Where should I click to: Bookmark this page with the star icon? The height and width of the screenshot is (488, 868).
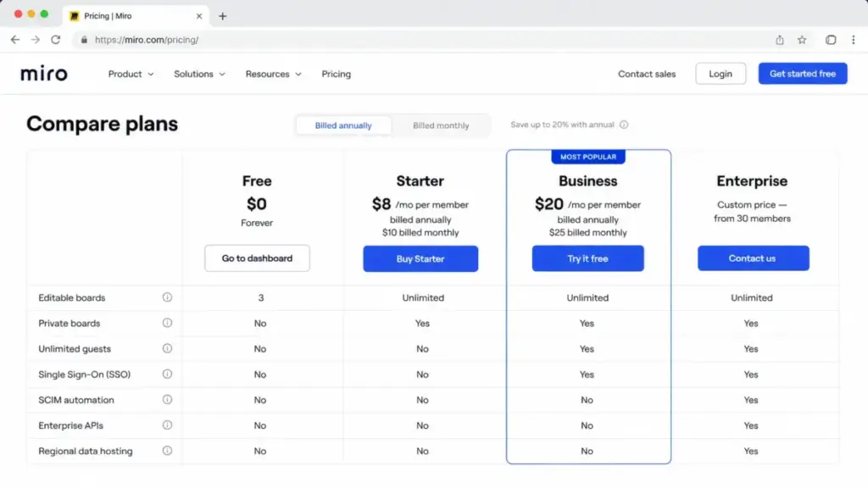pos(802,40)
